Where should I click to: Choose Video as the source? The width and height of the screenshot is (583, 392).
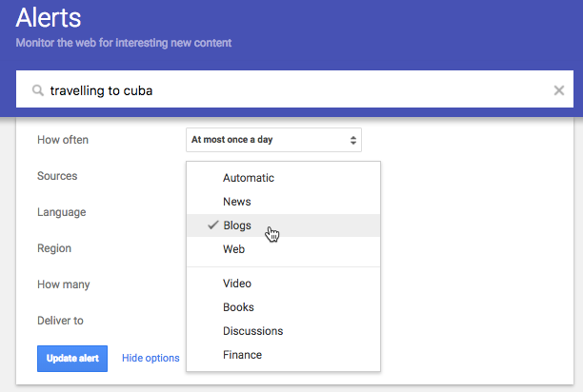[283, 284]
